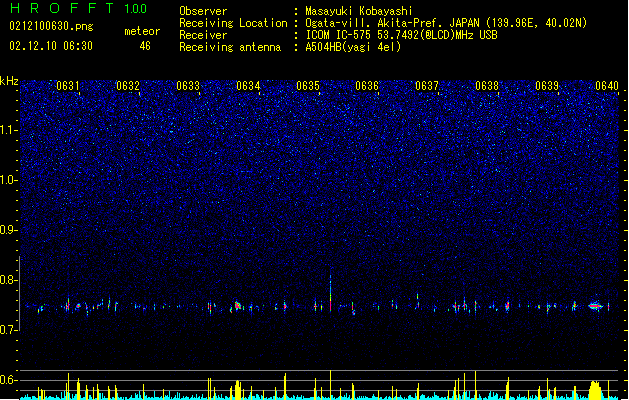Click the 0636 time marker
629x400 pixels.
pos(367,85)
